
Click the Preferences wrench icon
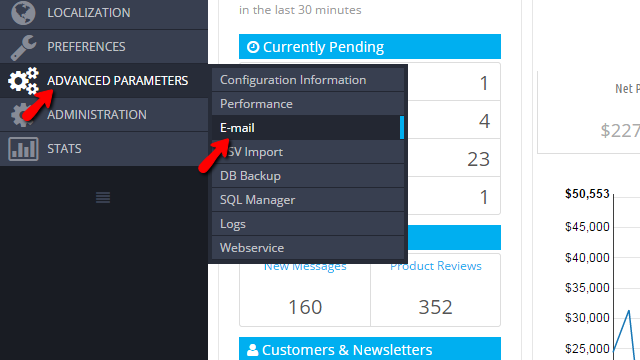click(23, 47)
